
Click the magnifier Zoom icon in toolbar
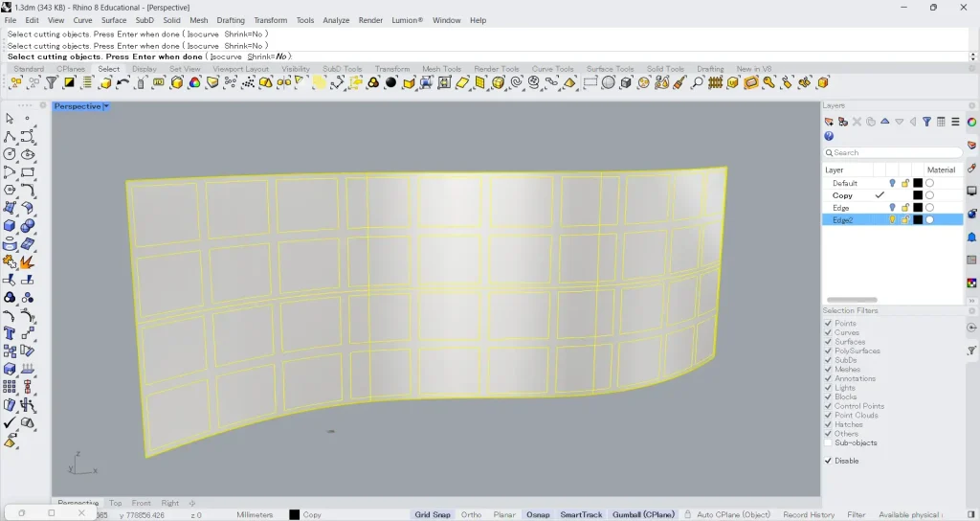[698, 82]
